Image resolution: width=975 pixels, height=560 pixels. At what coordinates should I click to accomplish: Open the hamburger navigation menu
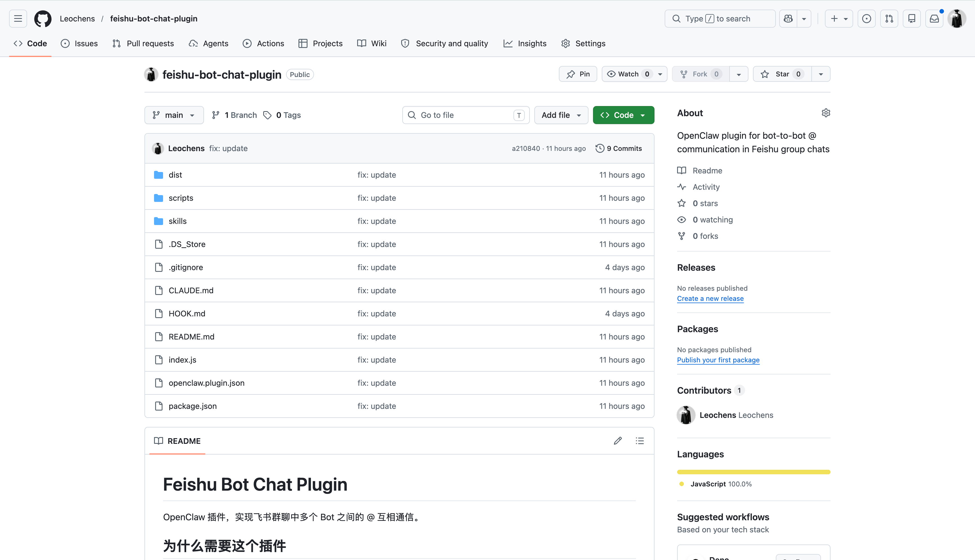pyautogui.click(x=18, y=18)
